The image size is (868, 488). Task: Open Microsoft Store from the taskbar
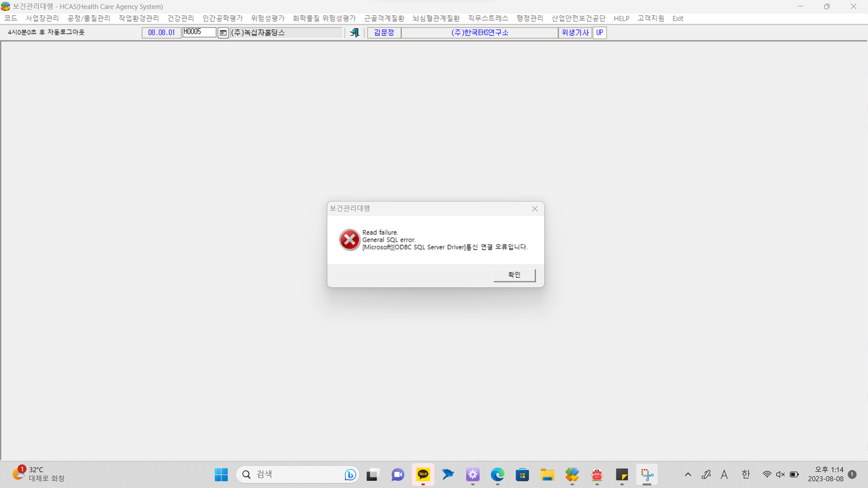pyautogui.click(x=522, y=474)
